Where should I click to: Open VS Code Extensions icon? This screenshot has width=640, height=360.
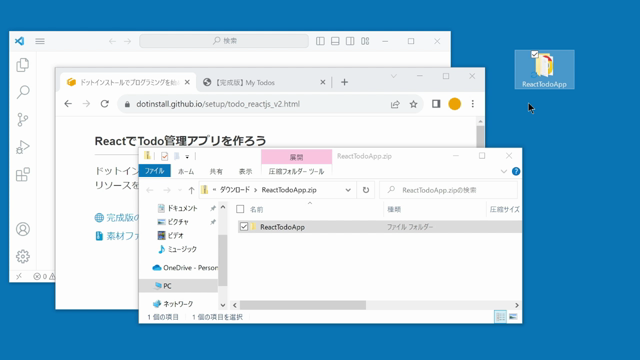click(23, 174)
